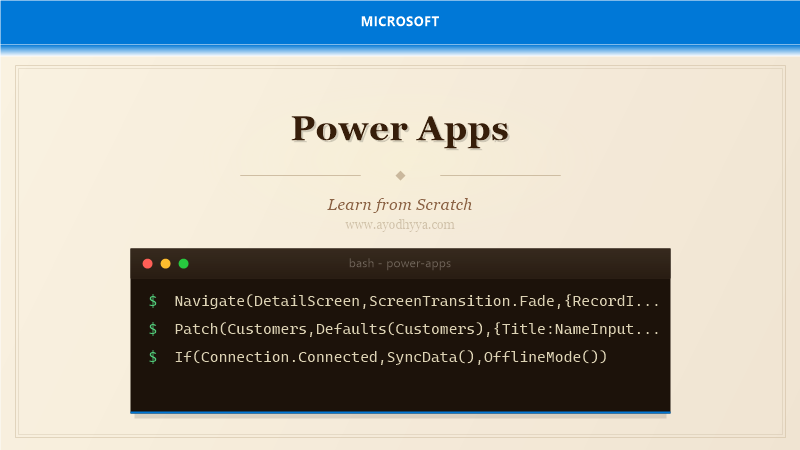Viewport: 800px width, 450px height.
Task: Click the If(Connection.Connected command line
Action: [x=391, y=357]
